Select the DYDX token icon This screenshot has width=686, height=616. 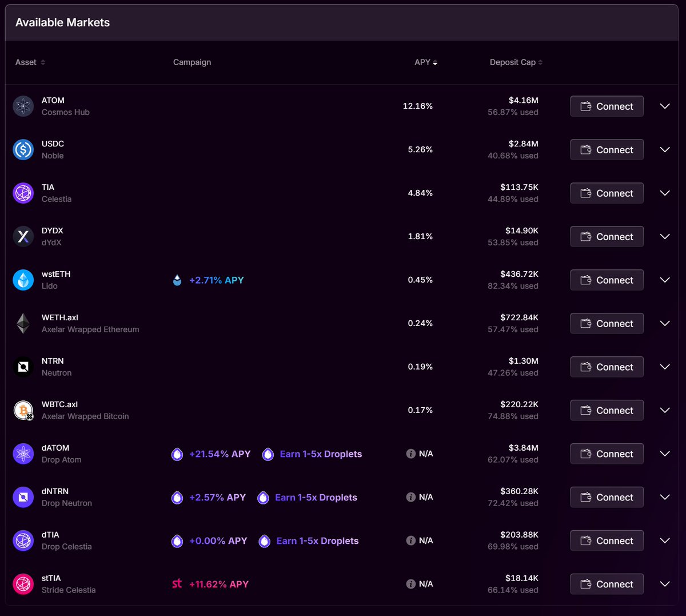tap(23, 237)
